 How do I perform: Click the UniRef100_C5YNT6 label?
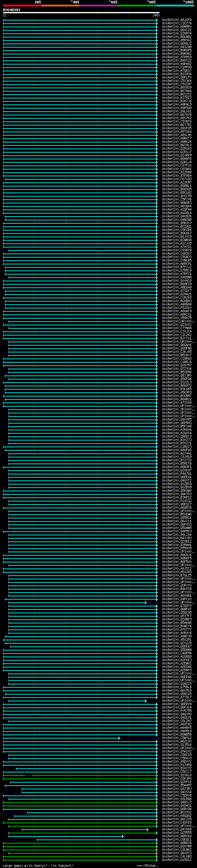[176, 121]
